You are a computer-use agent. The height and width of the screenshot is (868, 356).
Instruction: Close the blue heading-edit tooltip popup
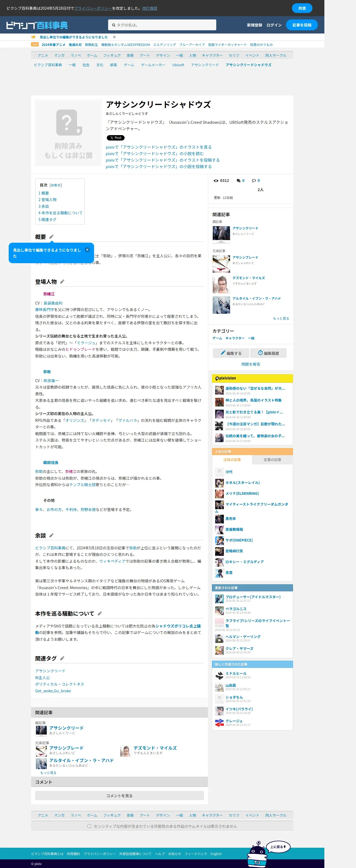click(x=87, y=250)
